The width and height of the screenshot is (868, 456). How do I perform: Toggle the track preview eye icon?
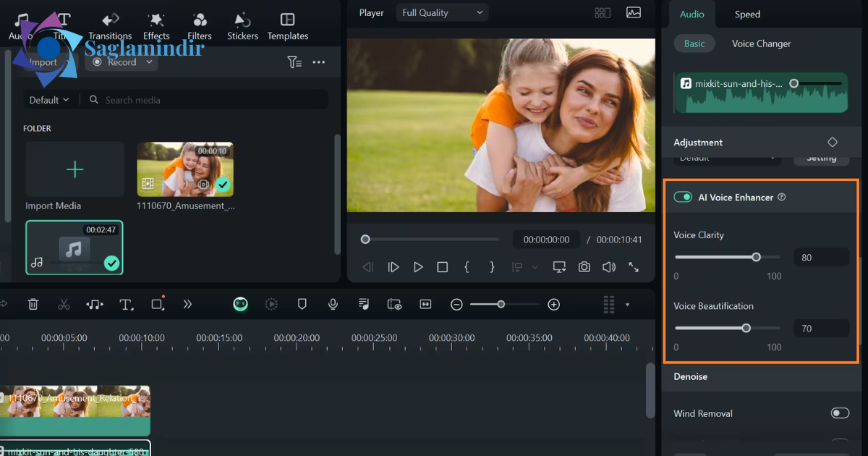pos(394,305)
